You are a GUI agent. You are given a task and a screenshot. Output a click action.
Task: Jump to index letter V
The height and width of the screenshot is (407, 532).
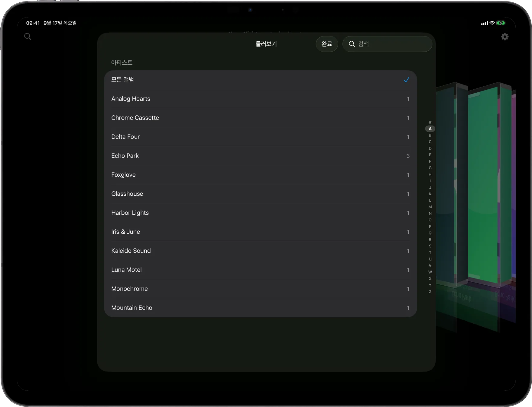click(x=430, y=266)
